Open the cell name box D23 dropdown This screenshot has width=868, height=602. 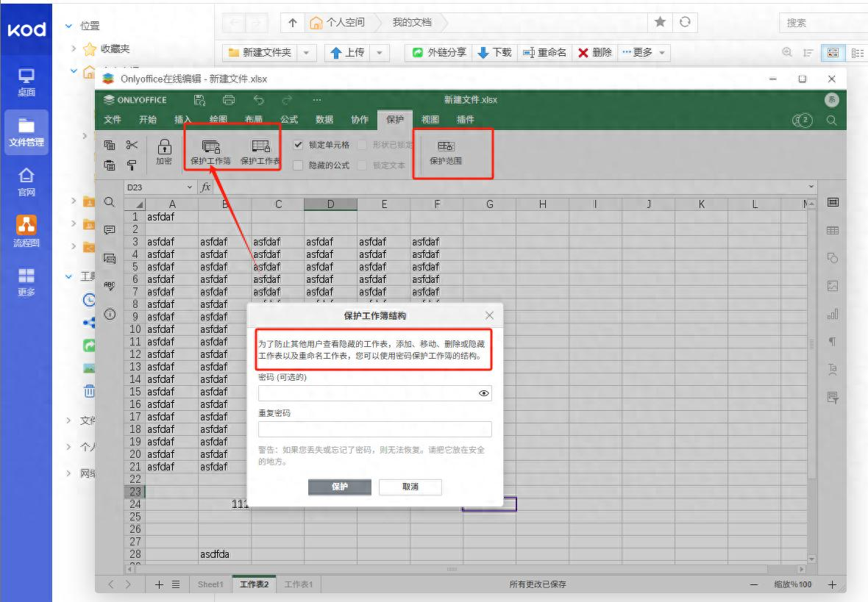[189, 187]
